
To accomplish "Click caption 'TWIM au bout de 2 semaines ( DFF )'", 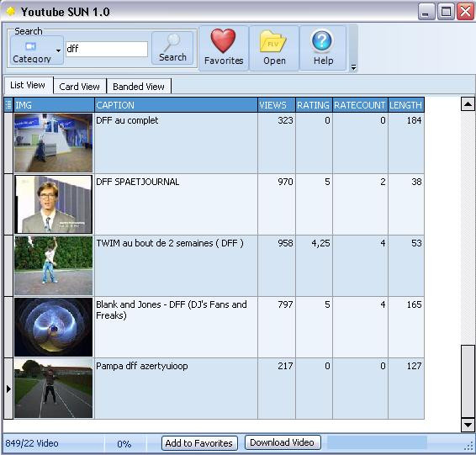I will [x=170, y=243].
